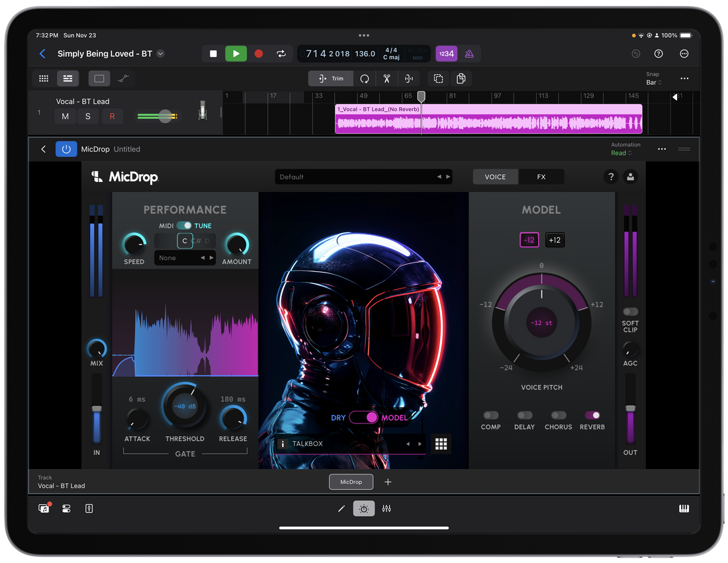Switch to the VOICE tab
Screen dimensions: 728x563
click(x=495, y=177)
